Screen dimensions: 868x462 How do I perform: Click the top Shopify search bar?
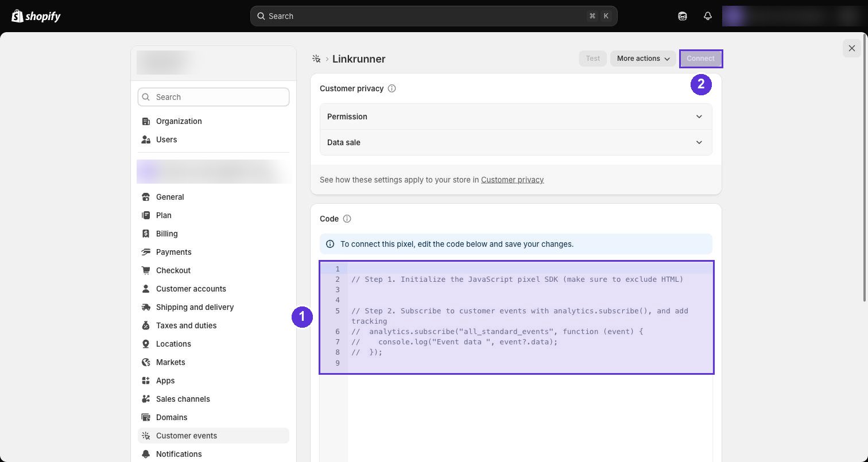coord(434,16)
